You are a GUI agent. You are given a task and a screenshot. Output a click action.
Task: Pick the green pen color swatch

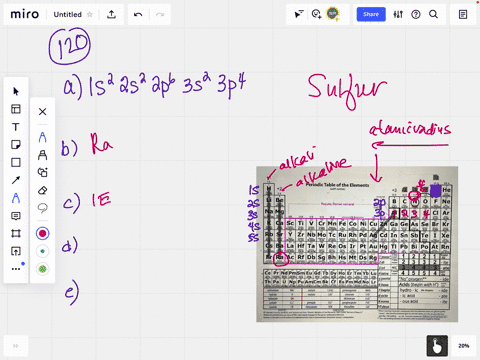click(x=42, y=269)
